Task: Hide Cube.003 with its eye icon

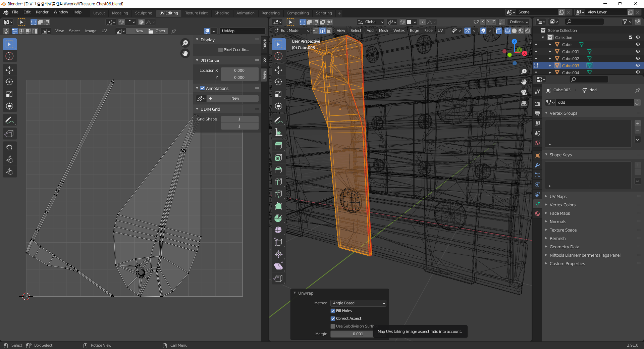Action: (x=638, y=65)
